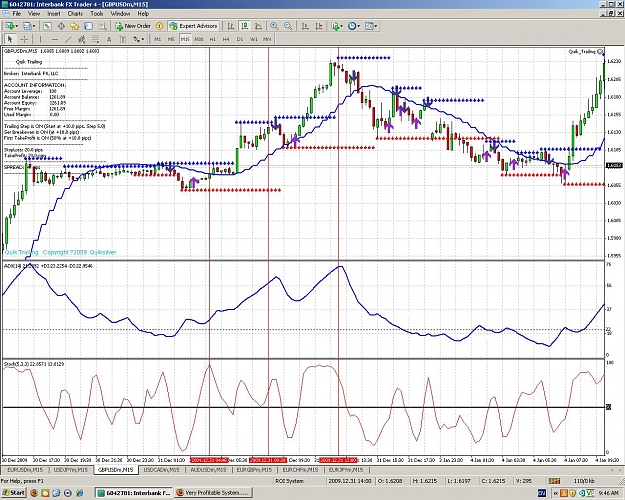Open the View menu
The image size is (625, 500).
click(x=34, y=14)
